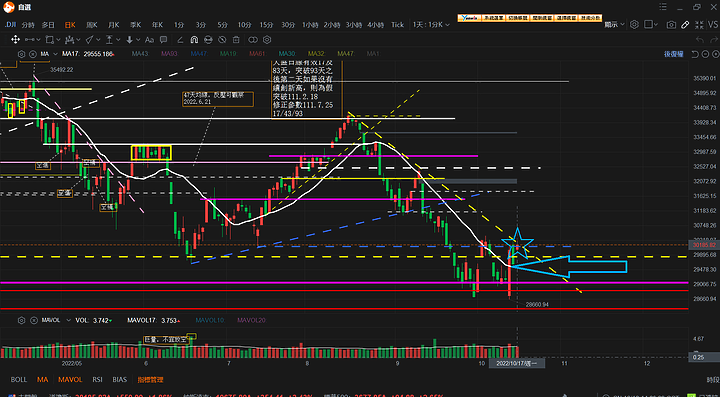Viewport: 720px width, 397px height.
Task: Select the Aa text annotation tool
Action: pos(149,39)
